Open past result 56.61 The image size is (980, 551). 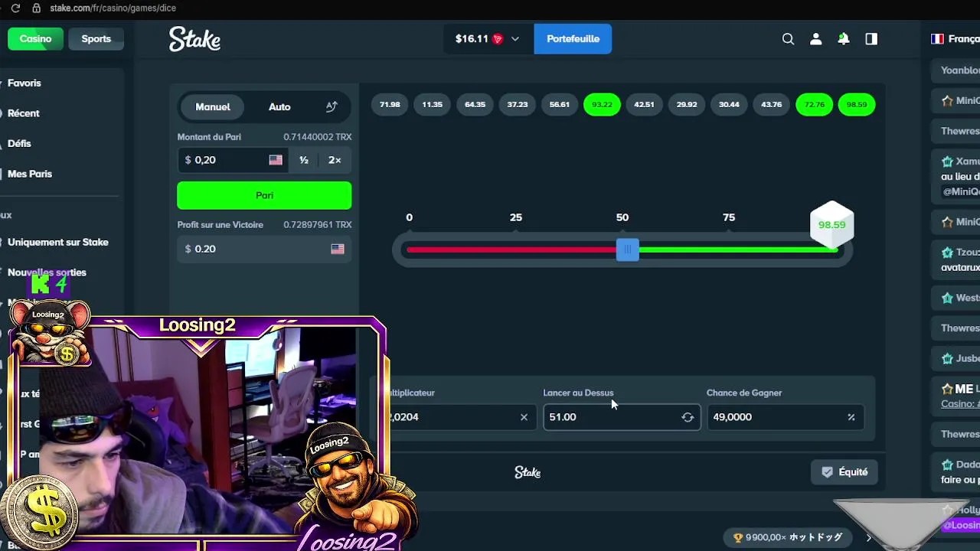(x=560, y=105)
